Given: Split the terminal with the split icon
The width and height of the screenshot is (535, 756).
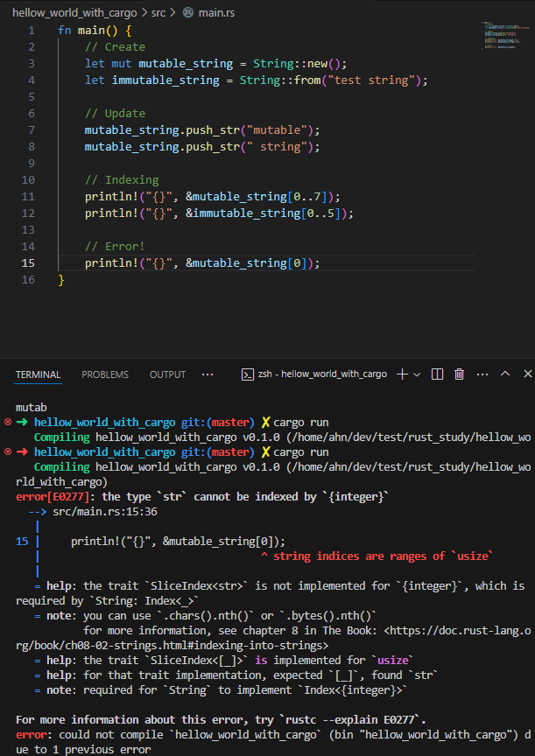Looking at the screenshot, I should pyautogui.click(x=437, y=374).
